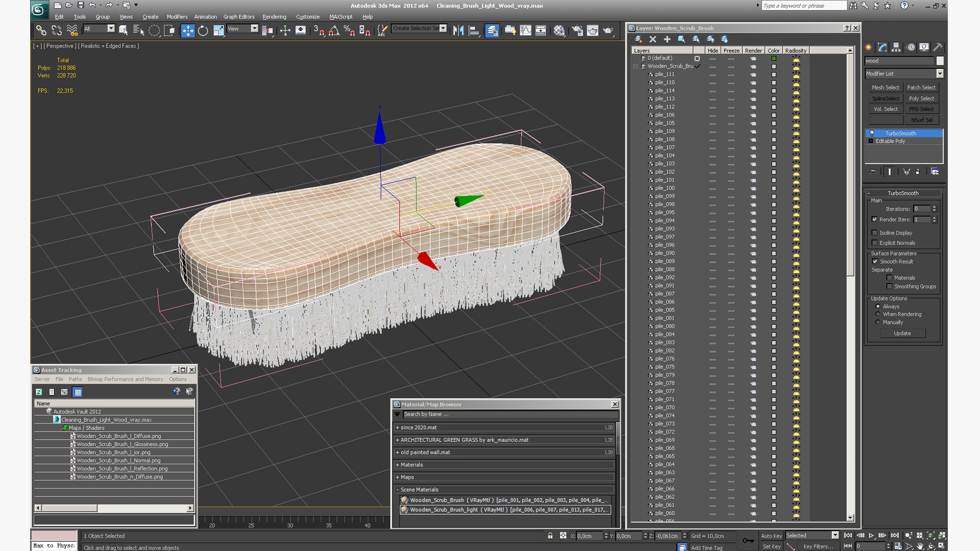Open Asset Tracking Paths menu
Viewport: 980px width, 551px height.
pyautogui.click(x=75, y=379)
